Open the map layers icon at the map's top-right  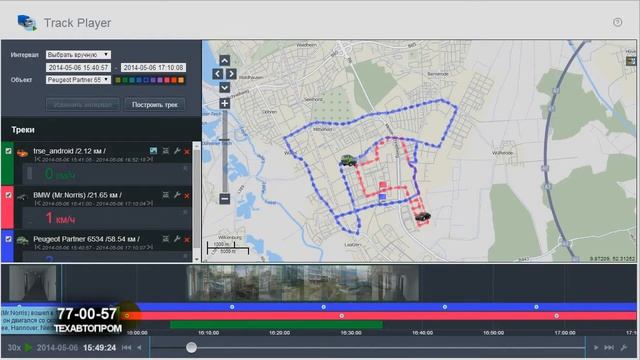click(x=631, y=61)
